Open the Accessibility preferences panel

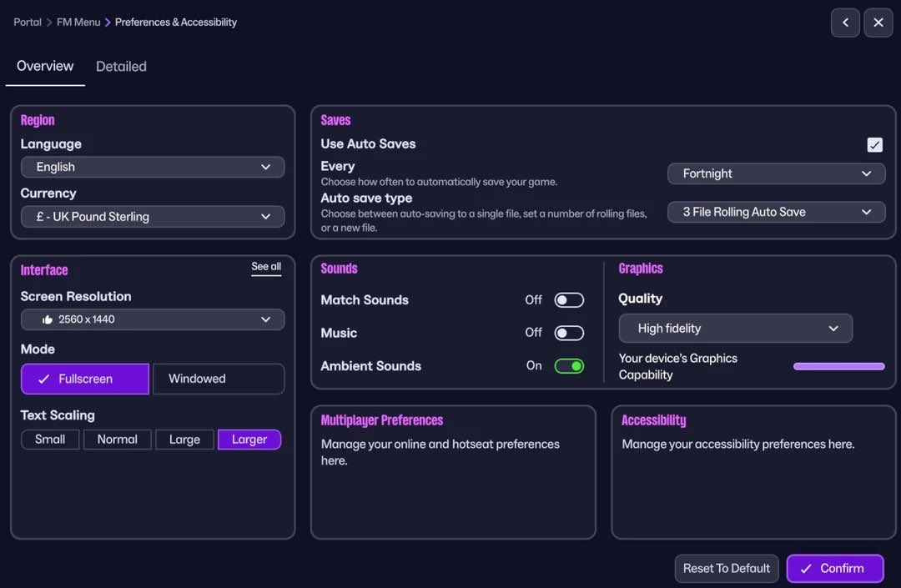point(753,472)
